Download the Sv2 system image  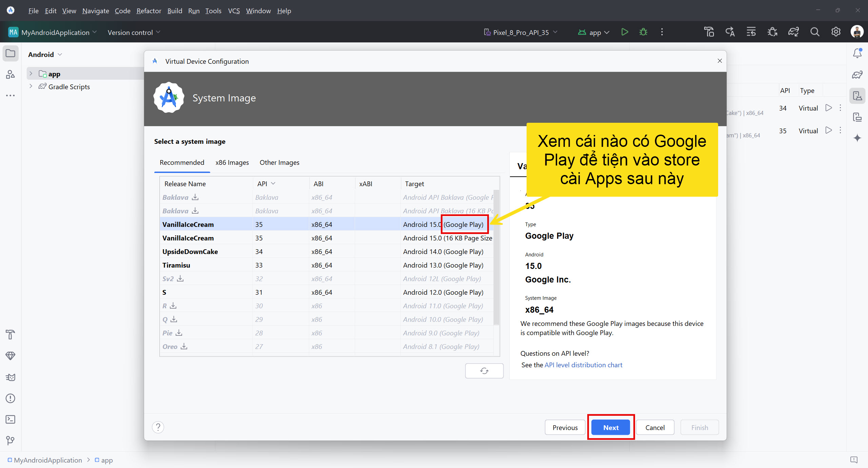click(180, 278)
